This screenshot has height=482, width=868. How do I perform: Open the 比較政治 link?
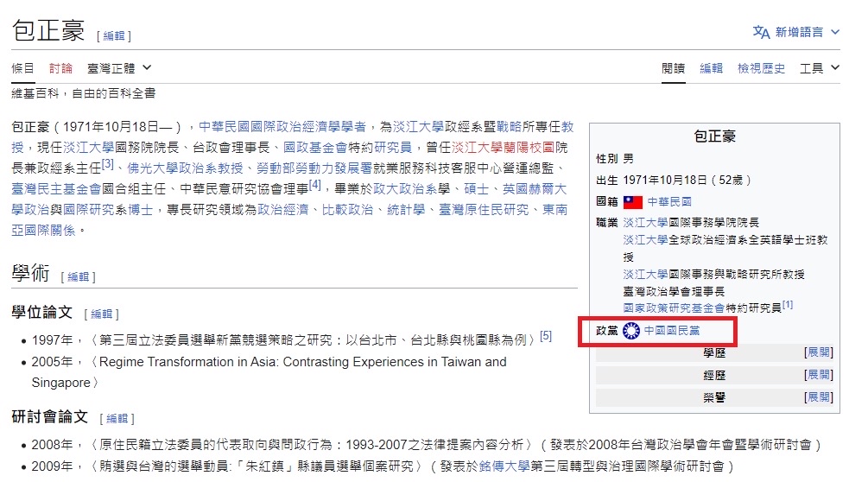coord(348,210)
